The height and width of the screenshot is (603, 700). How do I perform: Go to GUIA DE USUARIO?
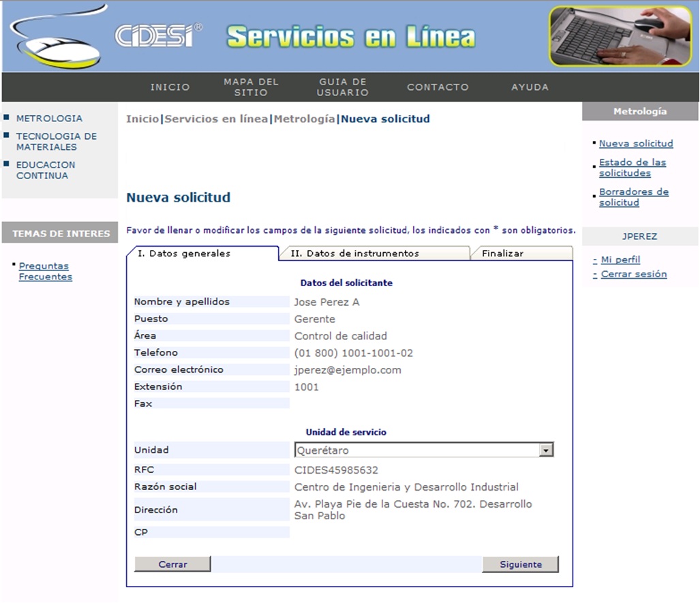(343, 87)
